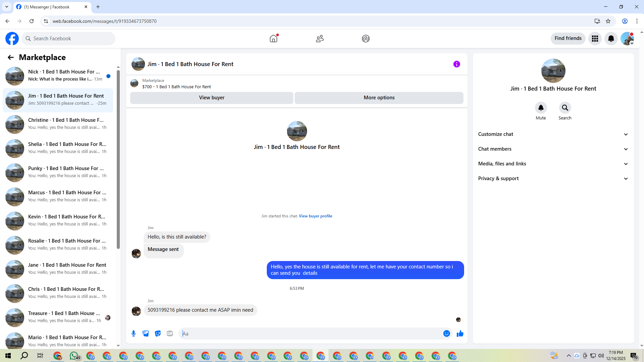Search in conversation with magnifier icon

tap(565, 108)
